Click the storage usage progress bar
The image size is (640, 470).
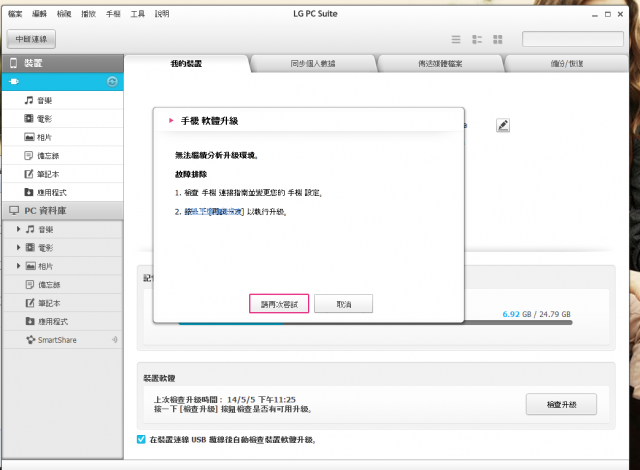tap(376, 323)
